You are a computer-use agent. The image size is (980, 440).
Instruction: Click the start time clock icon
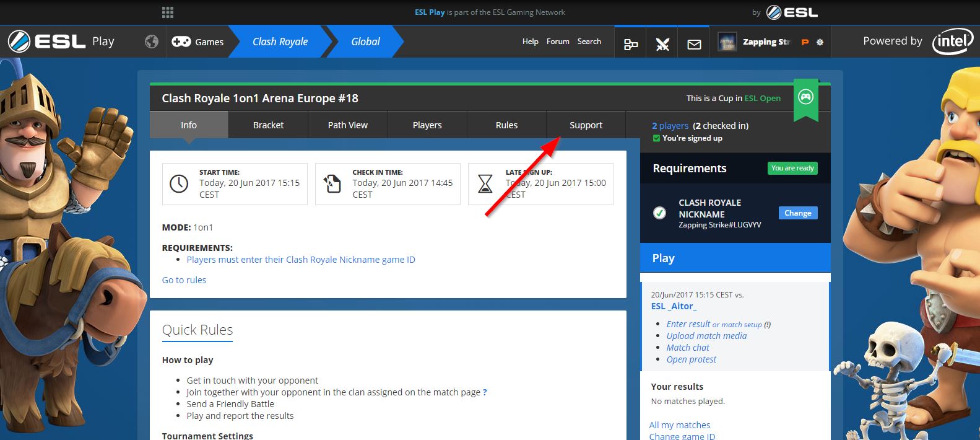[x=179, y=183]
